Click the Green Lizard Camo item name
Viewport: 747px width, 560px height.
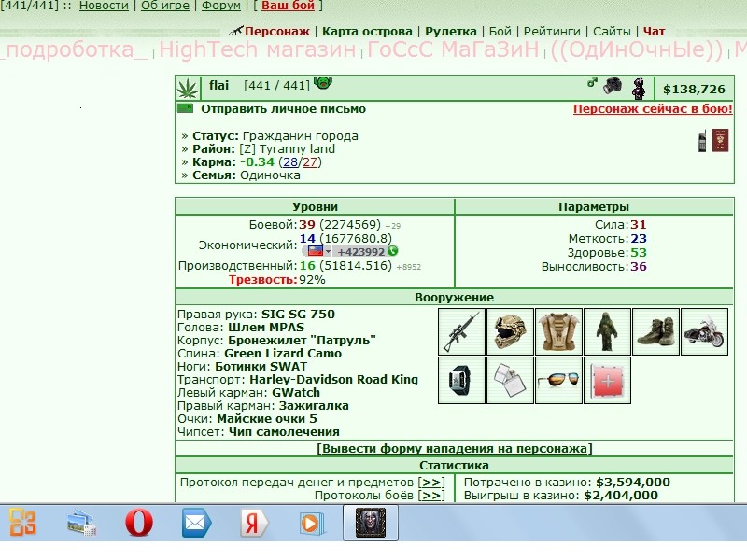coord(283,354)
